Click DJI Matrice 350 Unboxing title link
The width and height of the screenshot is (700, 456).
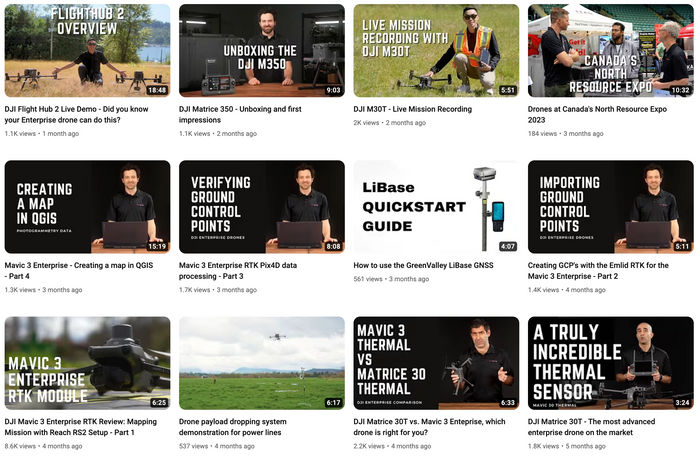click(x=240, y=114)
